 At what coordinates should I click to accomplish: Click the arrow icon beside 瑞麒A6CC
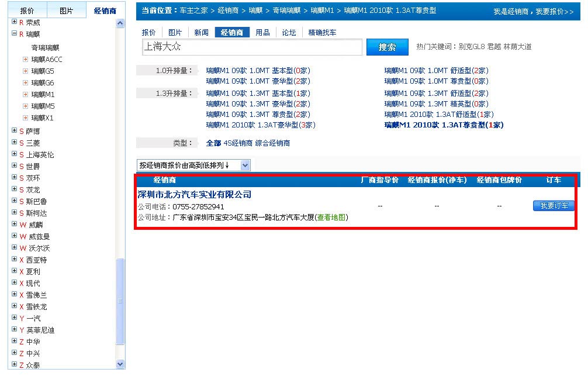[25, 59]
